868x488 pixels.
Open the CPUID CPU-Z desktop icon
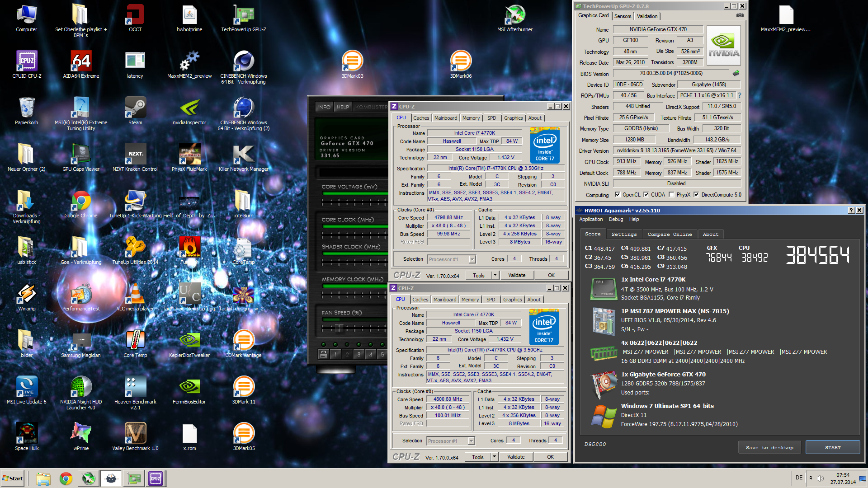[27, 65]
